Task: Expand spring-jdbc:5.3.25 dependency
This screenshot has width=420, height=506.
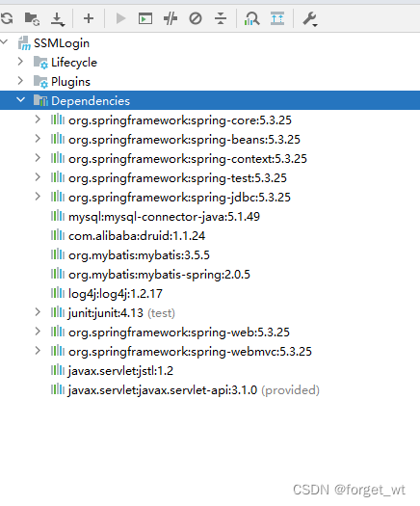Action: point(38,197)
